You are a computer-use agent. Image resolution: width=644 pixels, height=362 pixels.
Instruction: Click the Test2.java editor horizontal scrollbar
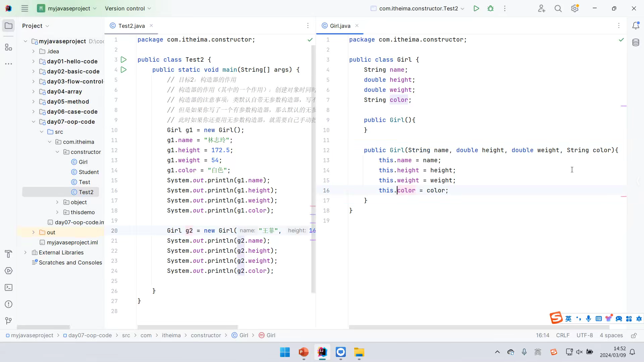pyautogui.click(x=187, y=327)
